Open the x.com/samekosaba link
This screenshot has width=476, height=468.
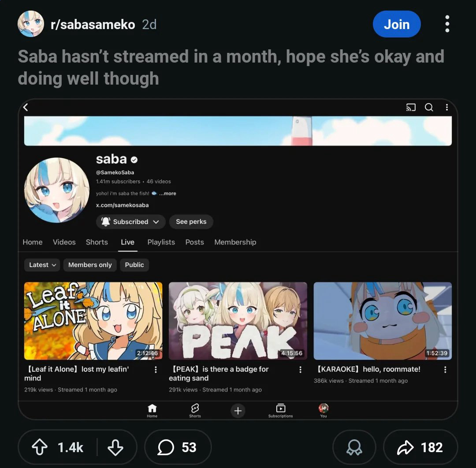point(123,205)
